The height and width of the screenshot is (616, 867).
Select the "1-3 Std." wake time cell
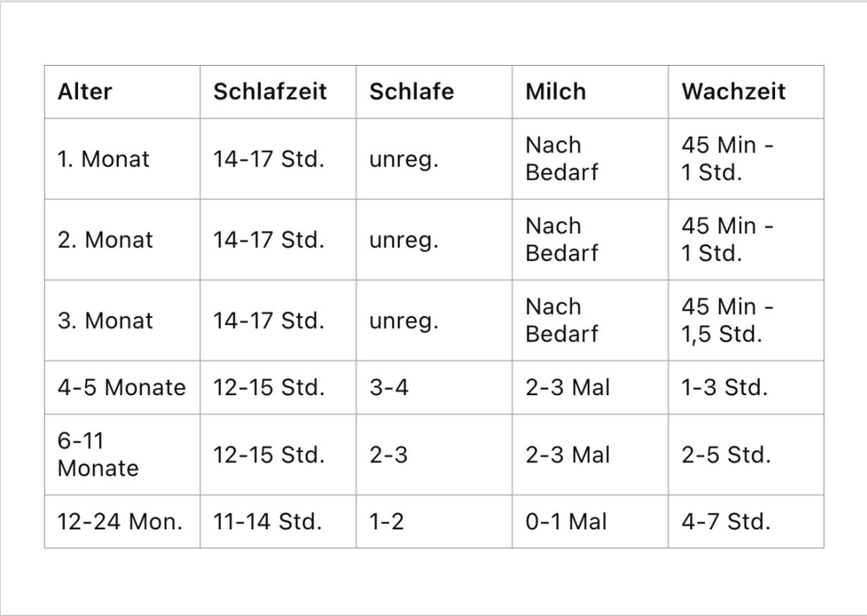coord(724,387)
